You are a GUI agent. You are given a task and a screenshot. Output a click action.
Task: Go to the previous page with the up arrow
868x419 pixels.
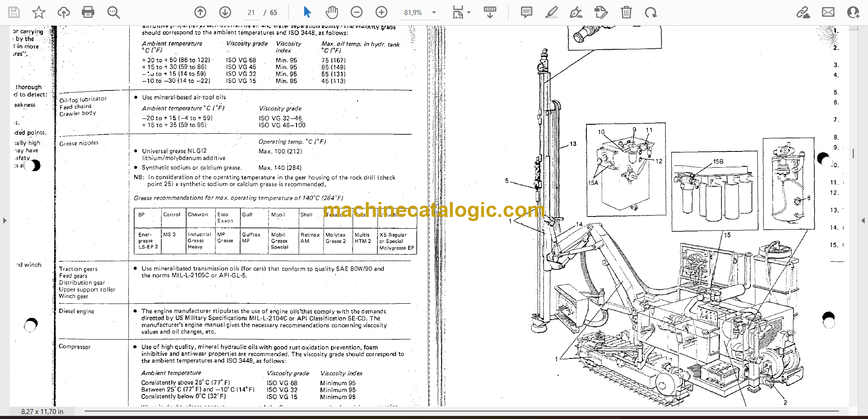[x=200, y=12]
